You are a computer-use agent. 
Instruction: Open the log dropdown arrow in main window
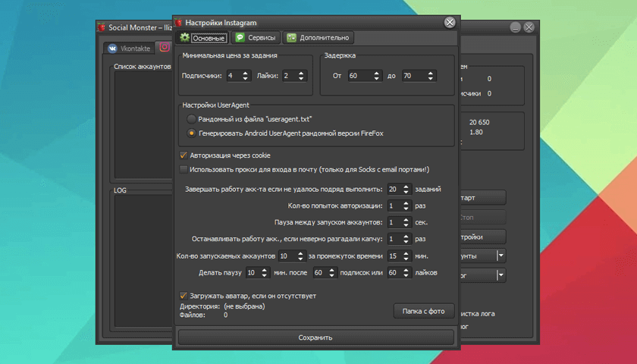point(501,275)
